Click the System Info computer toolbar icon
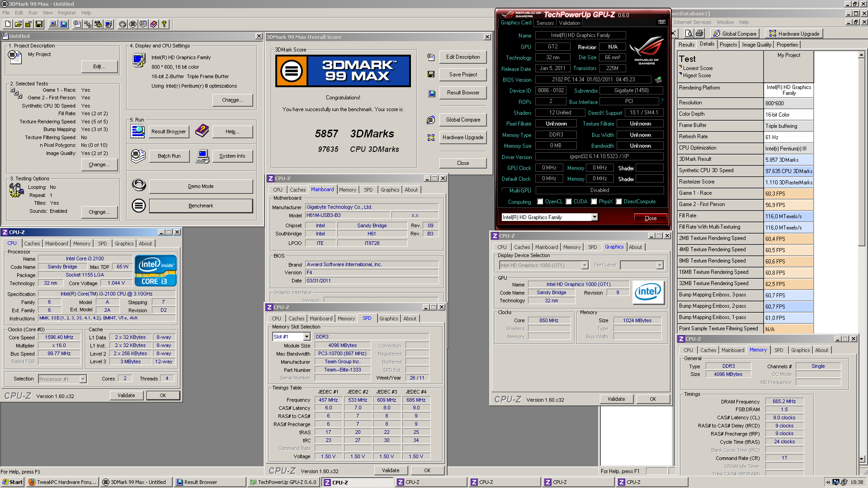Screen dimensions: 868x488 coord(53,24)
